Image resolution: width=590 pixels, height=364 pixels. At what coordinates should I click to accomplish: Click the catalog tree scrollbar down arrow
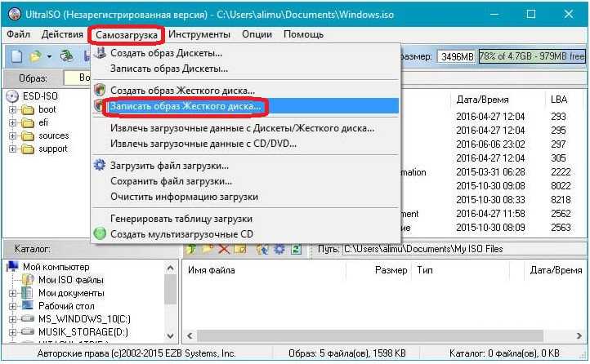pyautogui.click(x=171, y=335)
